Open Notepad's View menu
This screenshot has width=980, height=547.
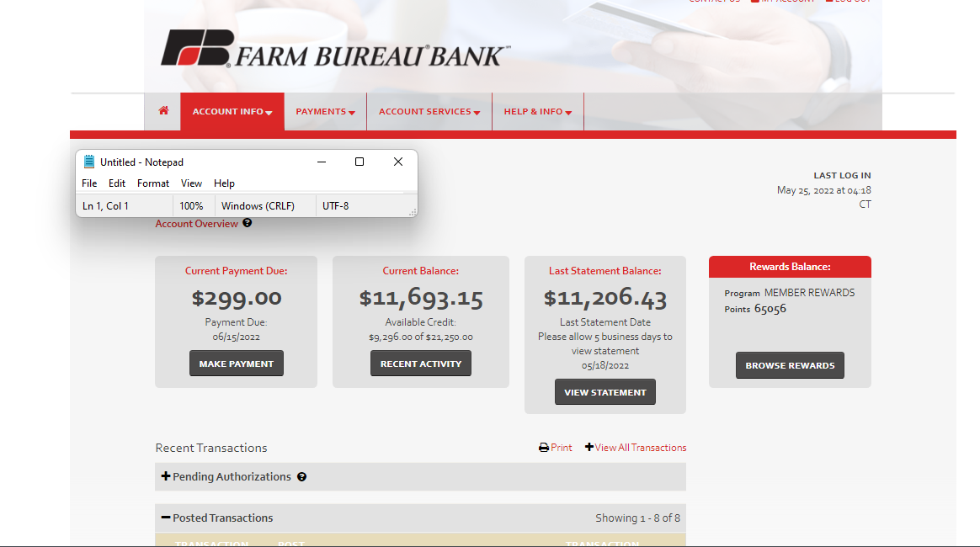tap(191, 183)
